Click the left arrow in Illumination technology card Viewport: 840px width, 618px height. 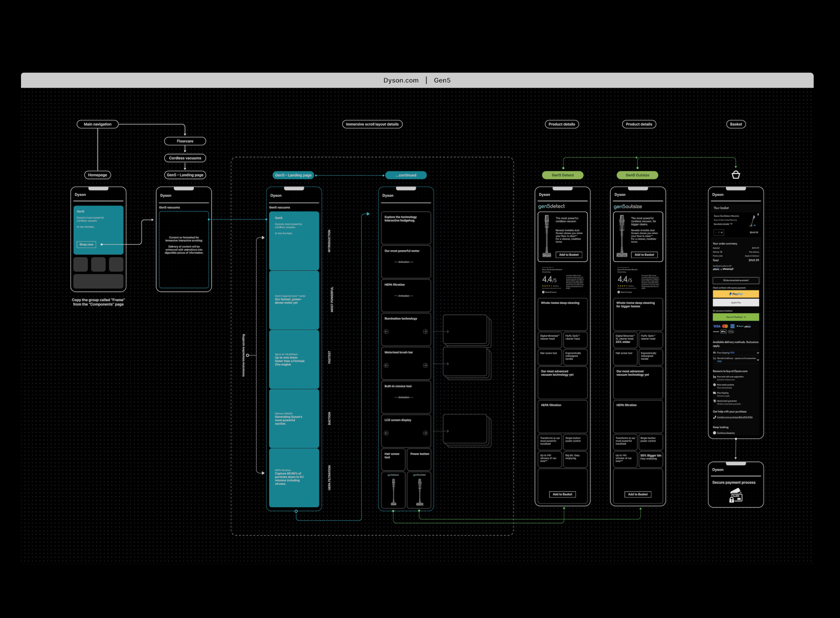[386, 332]
